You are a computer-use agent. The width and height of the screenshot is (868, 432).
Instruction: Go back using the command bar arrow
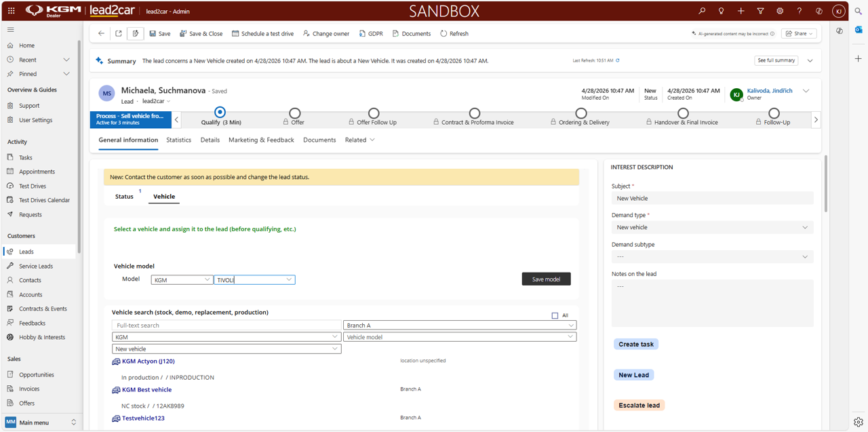(101, 33)
